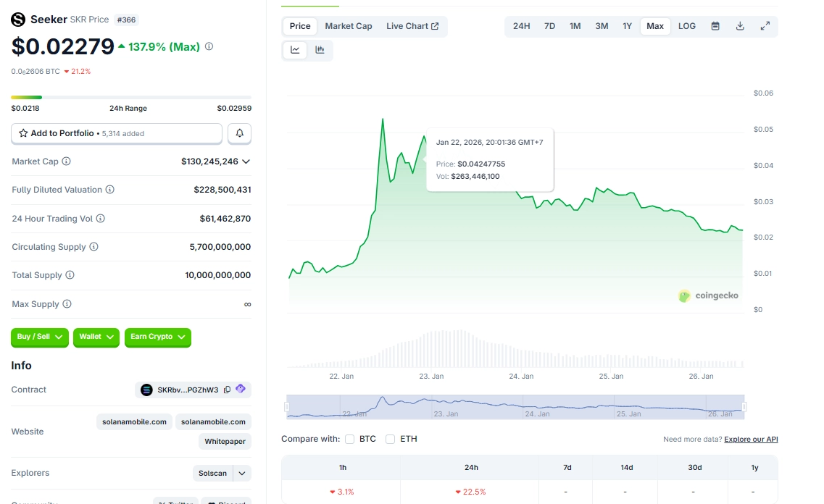Viewport: 824px width, 504px height.
Task: Click the price alert bell icon
Action: (x=238, y=133)
